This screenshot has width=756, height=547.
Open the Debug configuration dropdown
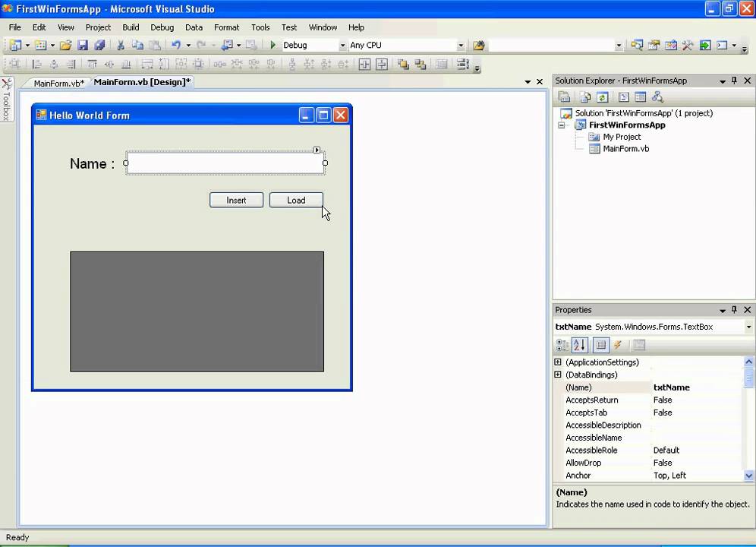[342, 46]
